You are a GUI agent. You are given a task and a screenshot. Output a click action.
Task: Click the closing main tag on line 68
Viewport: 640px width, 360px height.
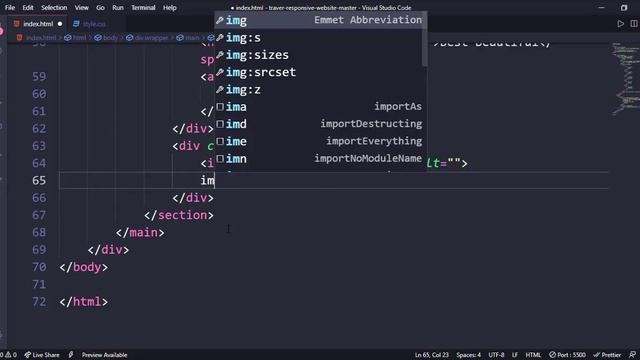click(x=140, y=233)
